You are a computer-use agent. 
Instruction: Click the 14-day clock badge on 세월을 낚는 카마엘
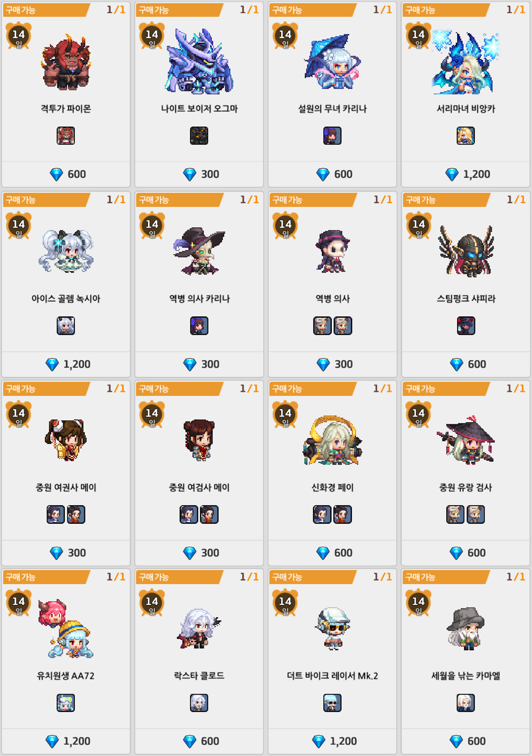(418, 602)
